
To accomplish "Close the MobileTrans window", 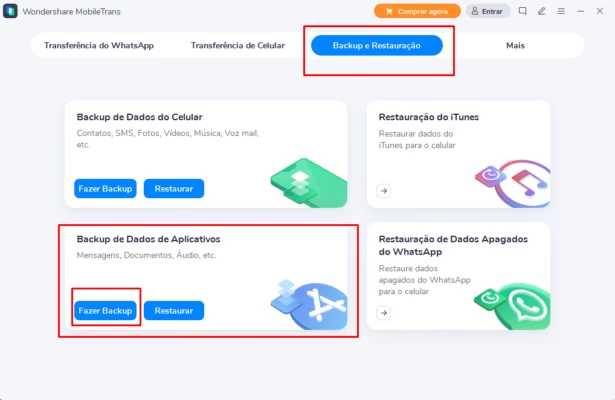I will point(600,11).
